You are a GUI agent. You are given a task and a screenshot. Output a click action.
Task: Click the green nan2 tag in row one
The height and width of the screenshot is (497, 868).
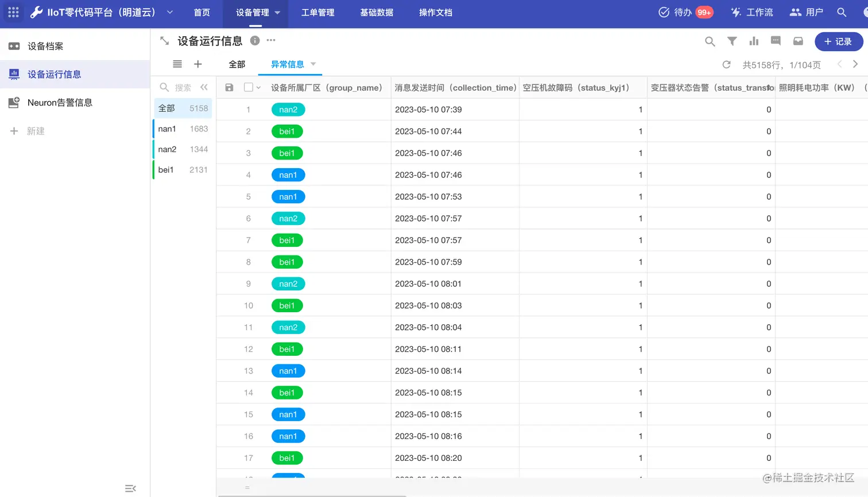[288, 109]
